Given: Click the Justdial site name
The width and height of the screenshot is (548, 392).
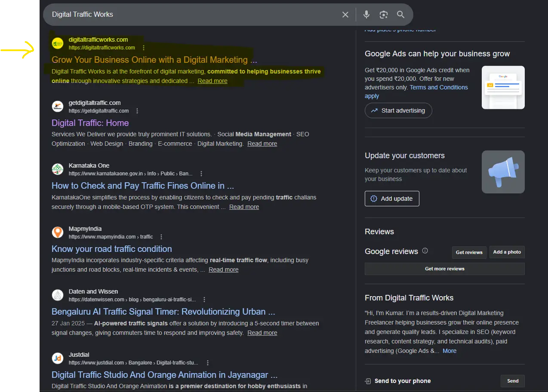Looking at the screenshot, I should click(x=79, y=355).
